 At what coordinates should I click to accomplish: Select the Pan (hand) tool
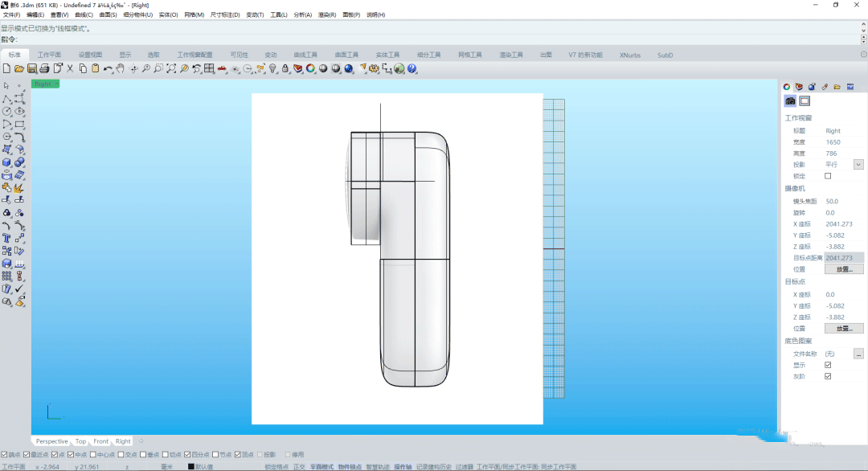coord(121,69)
